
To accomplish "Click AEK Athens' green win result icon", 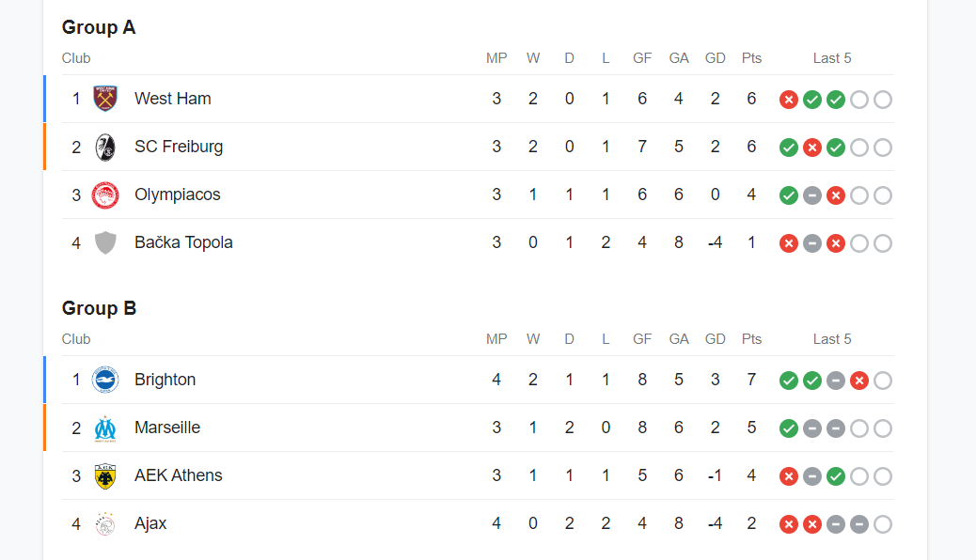I will pyautogui.click(x=836, y=476).
